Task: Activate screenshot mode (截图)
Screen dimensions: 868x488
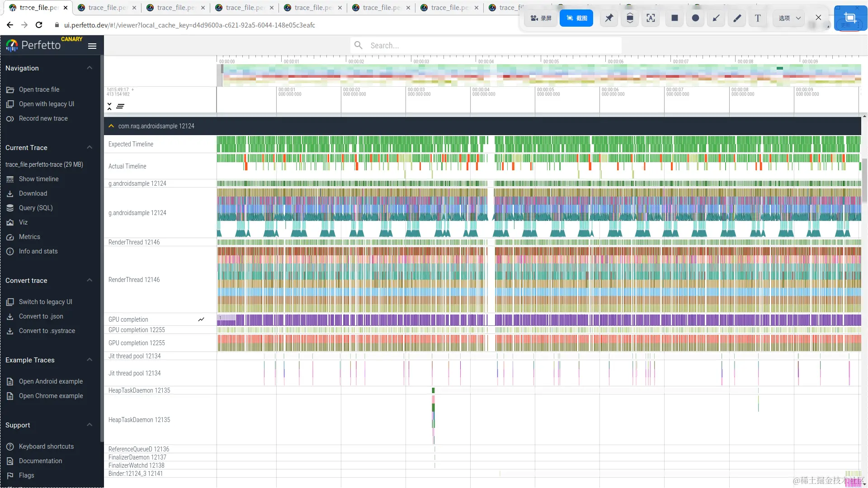Action: point(576,18)
